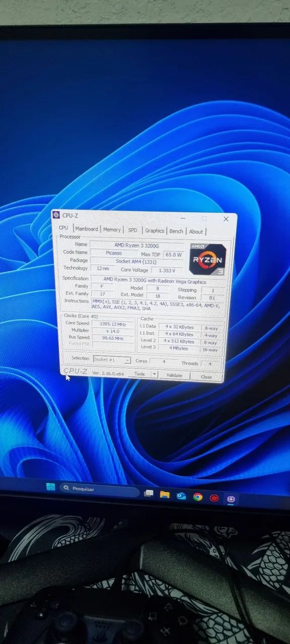This screenshot has width=290, height=644.
Task: Click the CPU name AMD Ryzen 3 3200G
Action: coord(136,245)
